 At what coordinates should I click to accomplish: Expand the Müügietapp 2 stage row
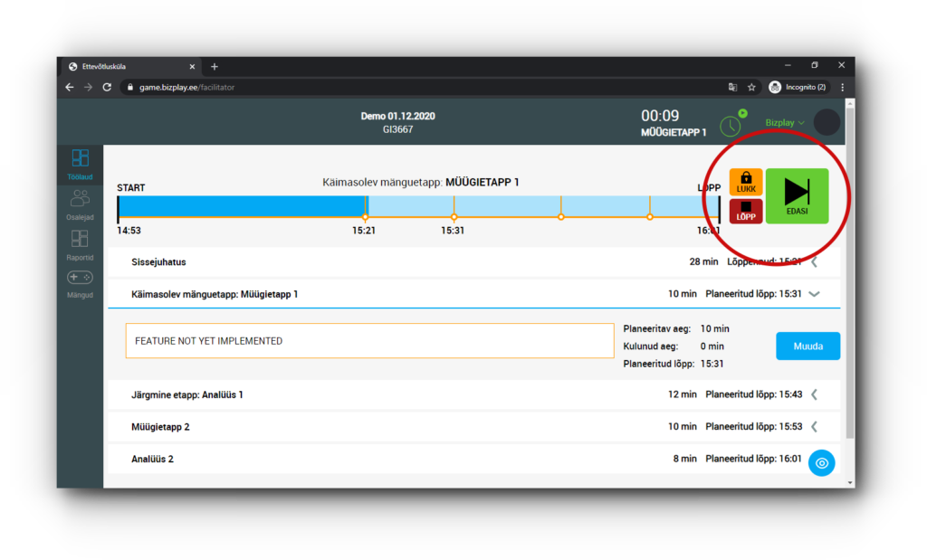(x=814, y=426)
